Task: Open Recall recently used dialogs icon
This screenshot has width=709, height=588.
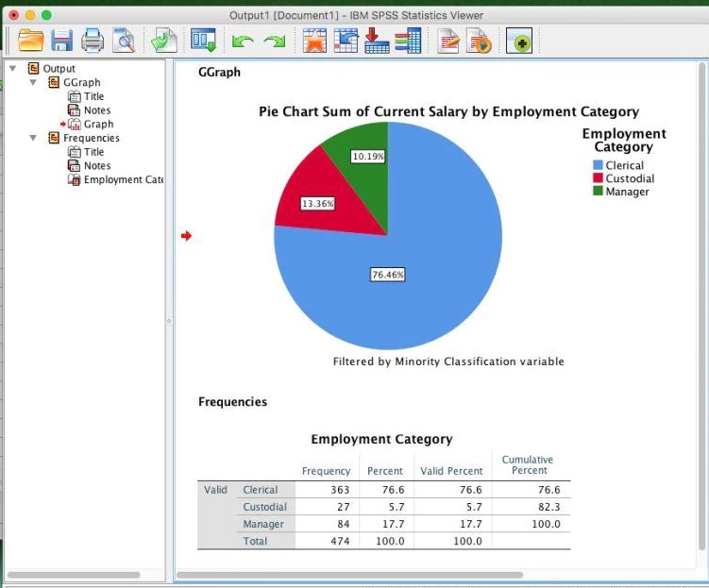Action: (x=204, y=41)
